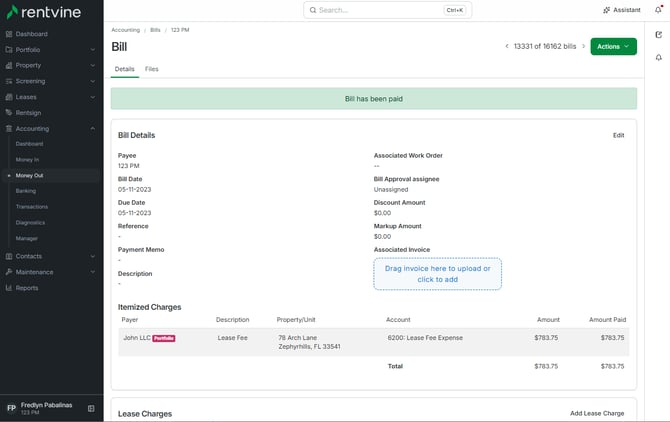Viewport: 670px width, 422px height.
Task: Click the John LLC payer link
Action: click(137, 338)
